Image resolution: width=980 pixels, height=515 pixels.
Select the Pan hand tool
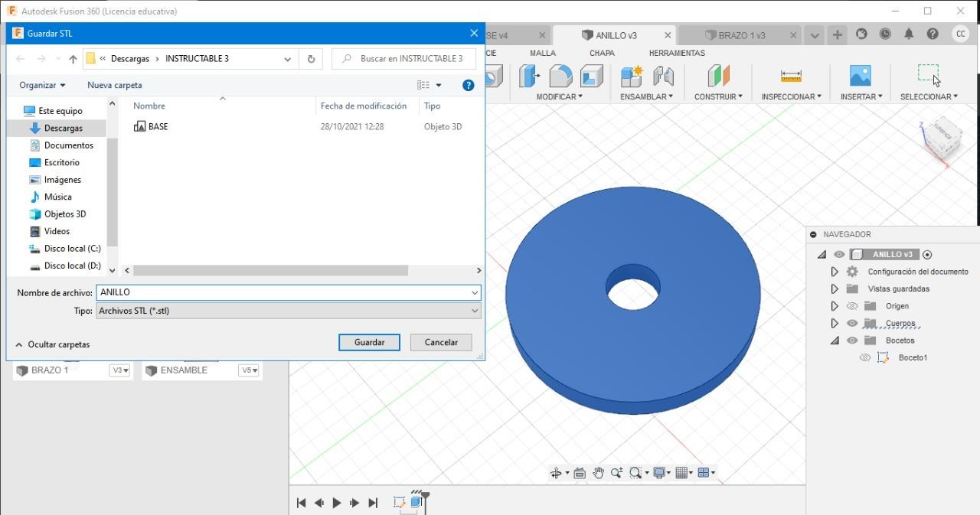(598, 473)
